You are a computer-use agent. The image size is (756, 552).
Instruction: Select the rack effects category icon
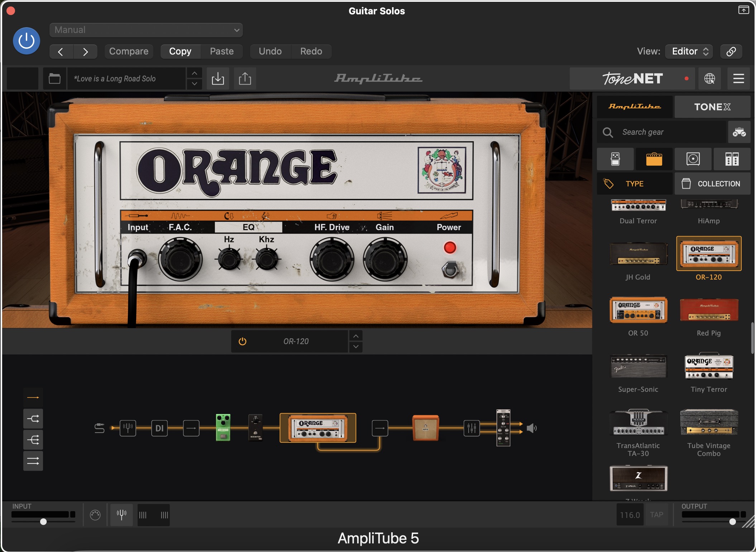pos(732,159)
